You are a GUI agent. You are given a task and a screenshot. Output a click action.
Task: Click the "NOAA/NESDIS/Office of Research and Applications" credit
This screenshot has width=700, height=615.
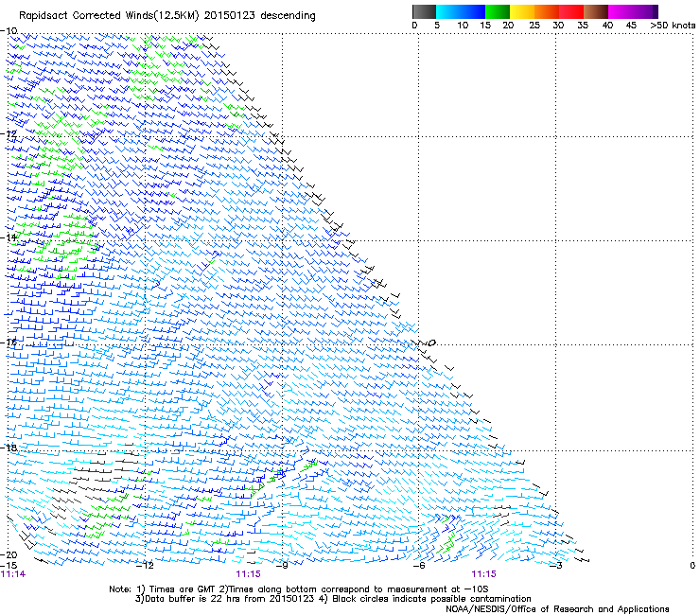tap(557, 609)
